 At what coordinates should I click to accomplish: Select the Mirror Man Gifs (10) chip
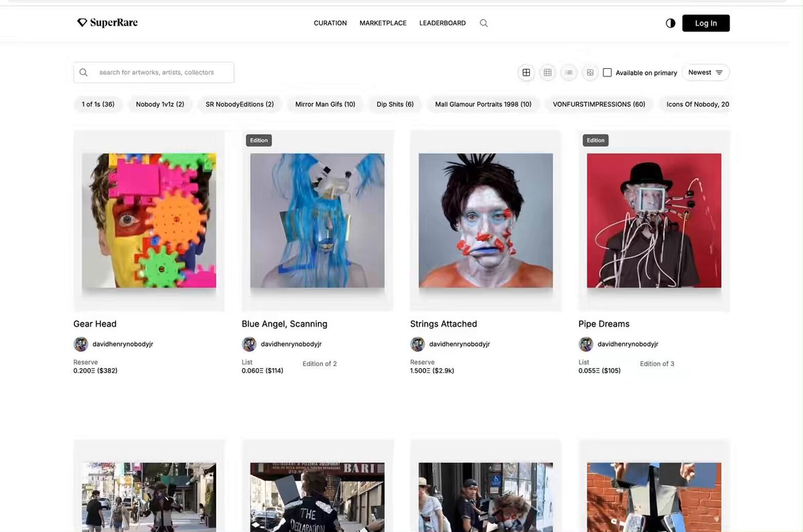pos(325,104)
